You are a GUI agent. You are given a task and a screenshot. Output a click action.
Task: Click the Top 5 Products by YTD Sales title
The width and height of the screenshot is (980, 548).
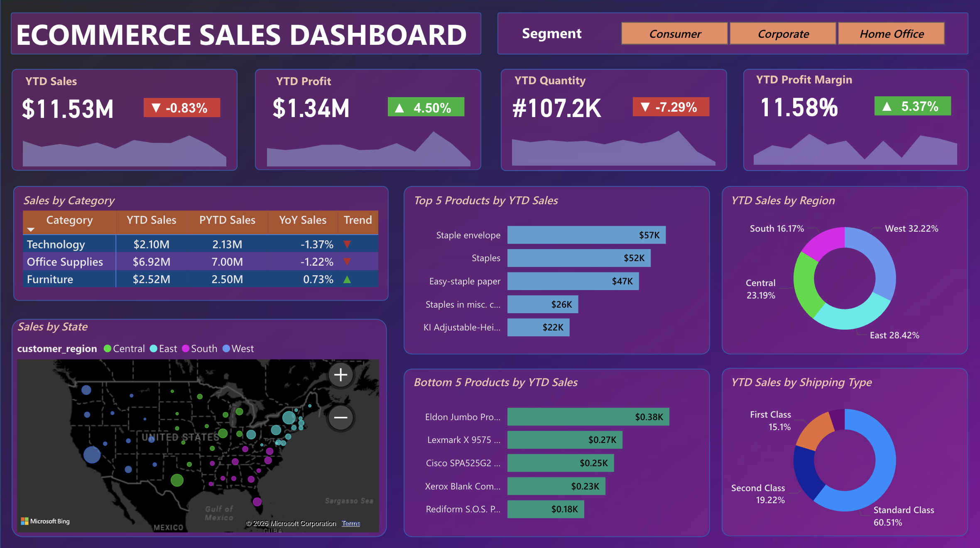486,201
